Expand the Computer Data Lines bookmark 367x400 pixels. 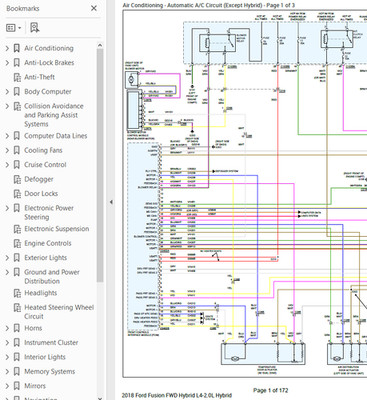click(7, 136)
